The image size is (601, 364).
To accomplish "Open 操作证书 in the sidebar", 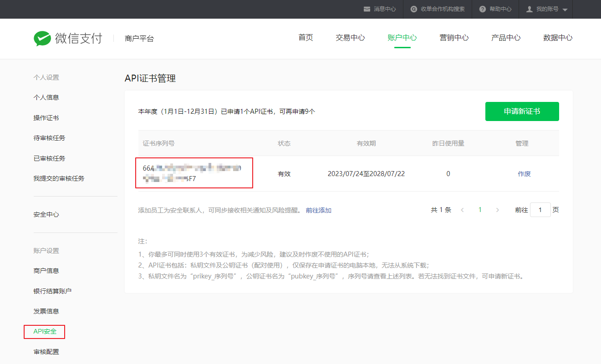I will [x=46, y=118].
